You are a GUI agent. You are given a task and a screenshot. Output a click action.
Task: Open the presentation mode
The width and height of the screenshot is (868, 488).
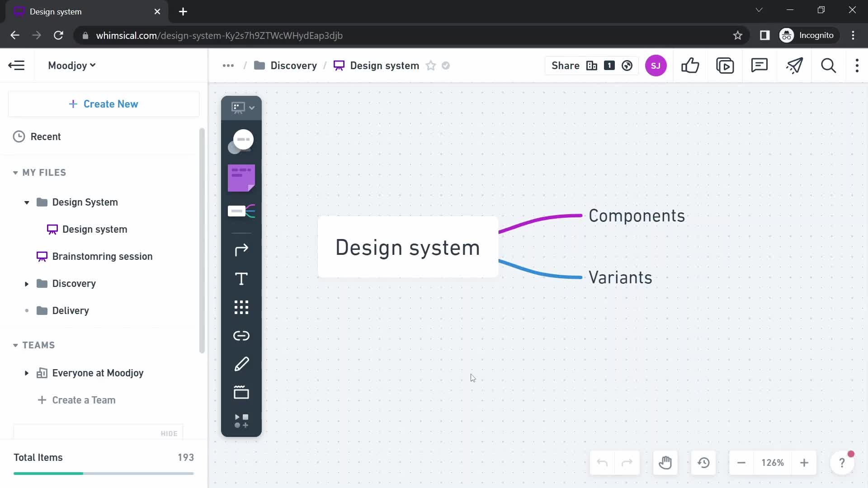[726, 66]
